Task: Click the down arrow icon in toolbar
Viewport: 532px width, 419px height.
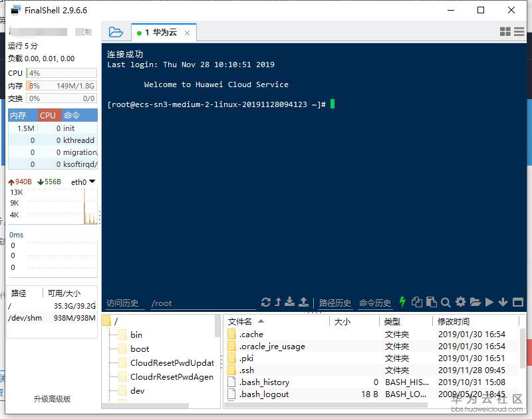Action: coord(503,302)
